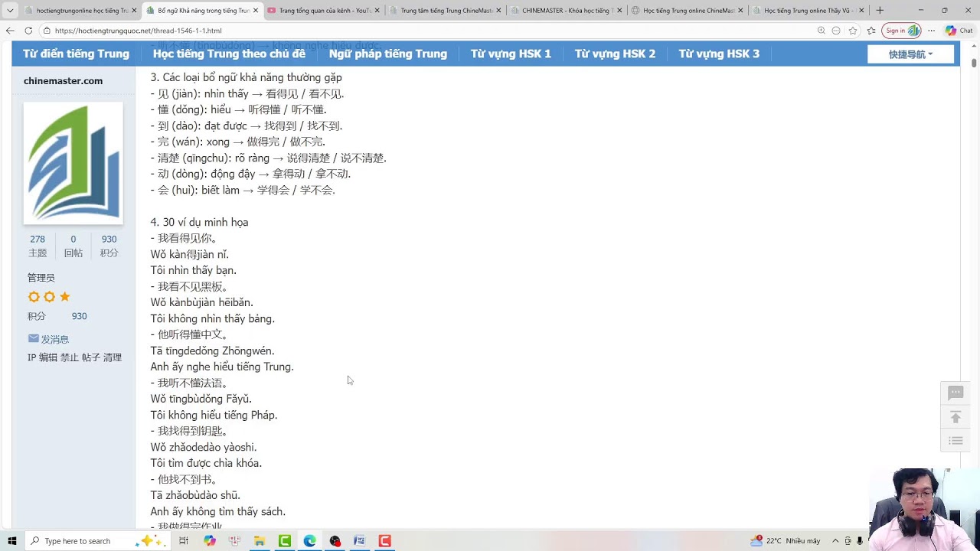The height and width of the screenshot is (551, 980).
Task: Open File Explorer from the taskbar
Action: pyautogui.click(x=260, y=541)
